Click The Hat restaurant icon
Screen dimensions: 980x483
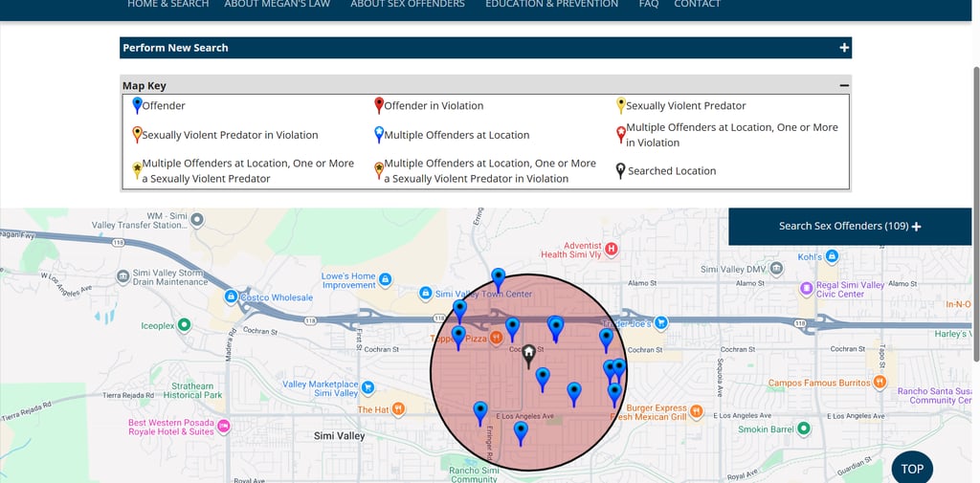[x=398, y=409]
